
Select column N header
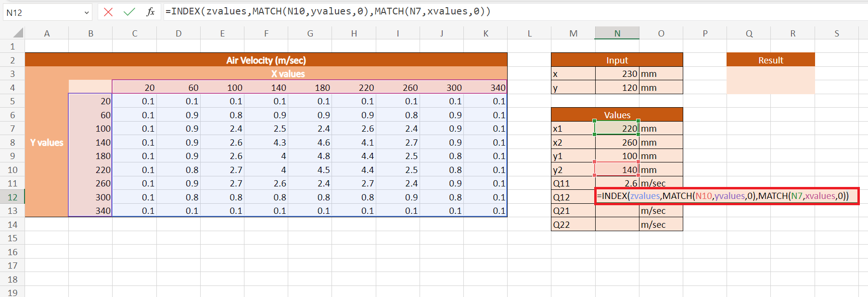point(617,33)
